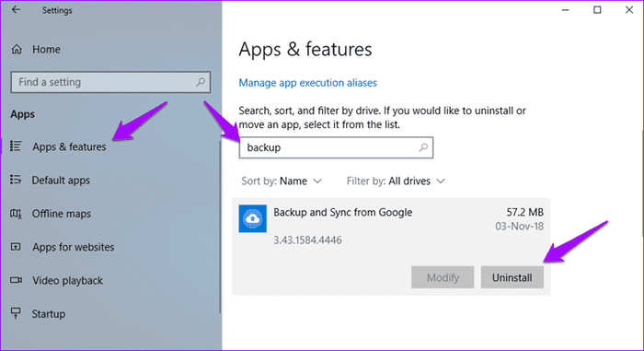The width and height of the screenshot is (644, 351).
Task: Click the Startup icon
Action: 16,313
